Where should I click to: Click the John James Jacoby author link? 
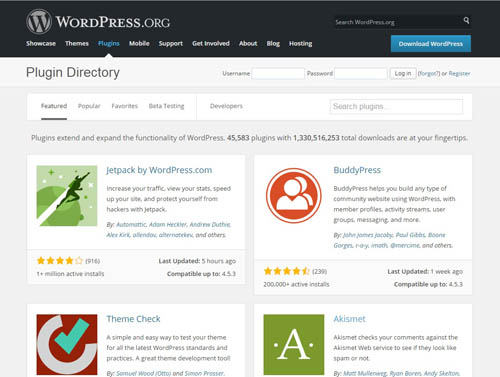pos(368,235)
